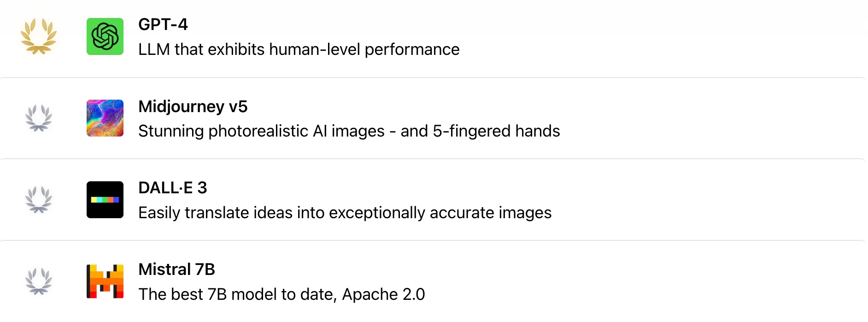
Task: Click the gold laurel wreath beside GPT-4
Action: 39,36
